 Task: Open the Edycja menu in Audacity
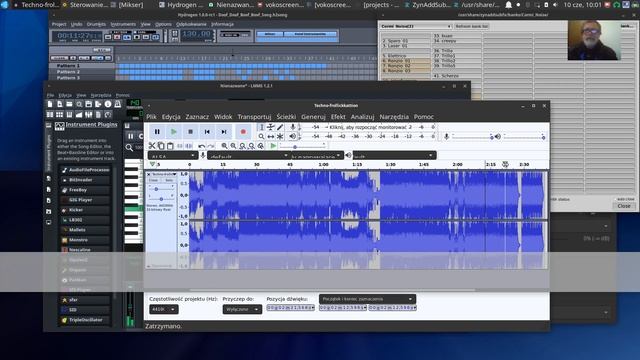click(171, 117)
